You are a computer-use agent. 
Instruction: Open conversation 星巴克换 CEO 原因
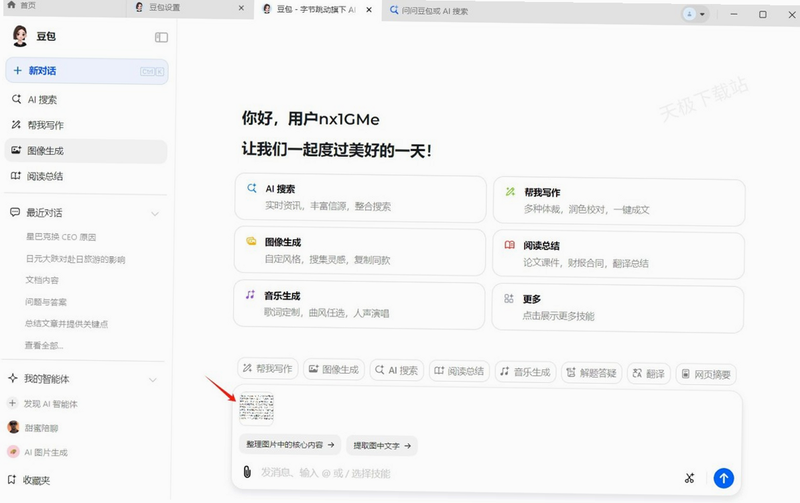[61, 237]
